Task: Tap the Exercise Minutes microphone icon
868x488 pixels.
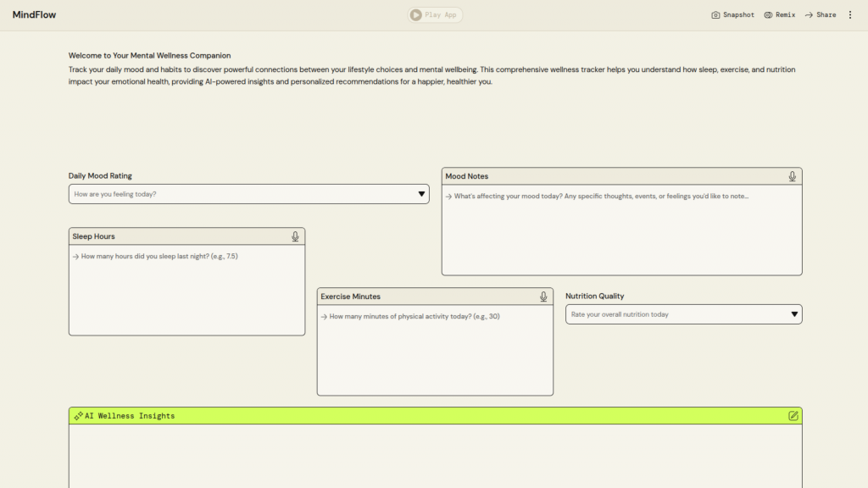Action: tap(543, 297)
